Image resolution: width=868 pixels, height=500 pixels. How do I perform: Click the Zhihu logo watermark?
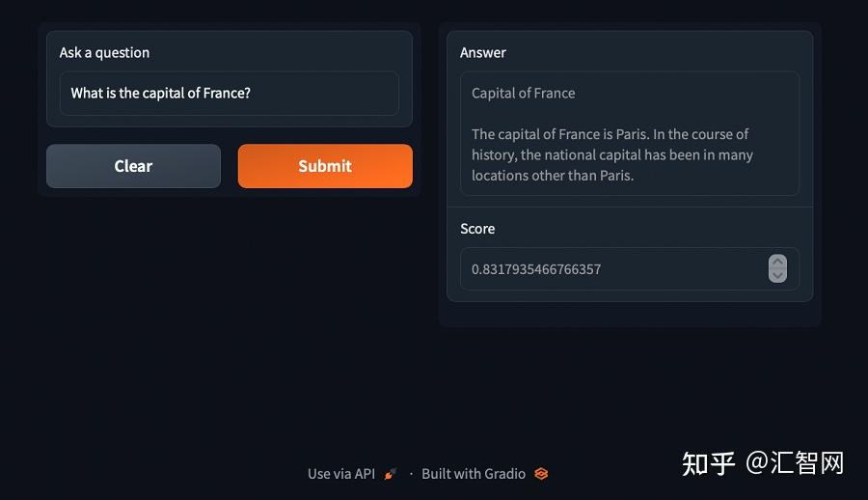[x=709, y=463]
